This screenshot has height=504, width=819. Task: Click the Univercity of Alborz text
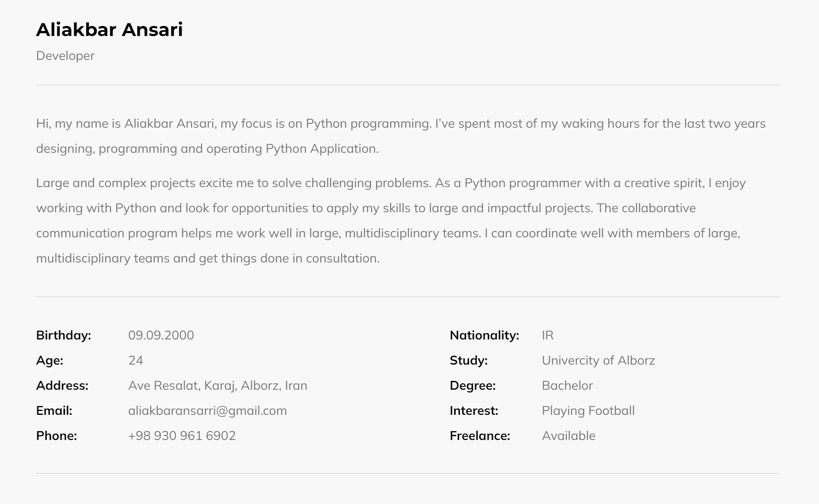click(x=598, y=360)
